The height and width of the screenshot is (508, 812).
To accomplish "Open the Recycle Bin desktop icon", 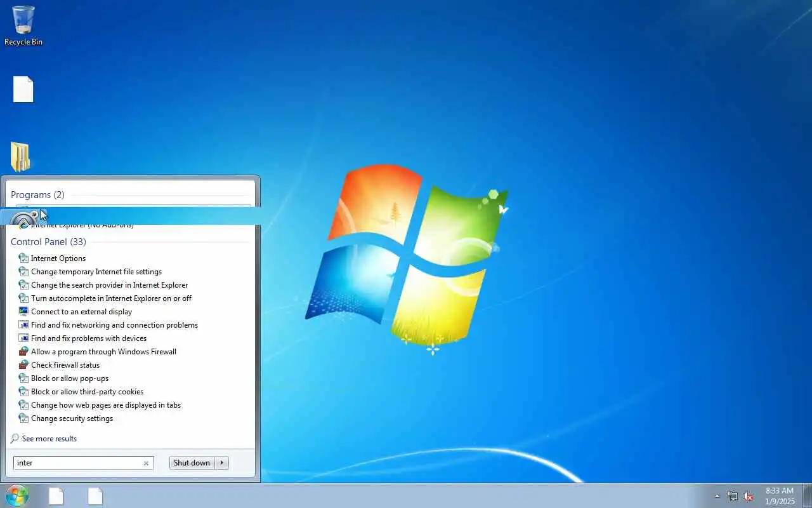I will click(23, 25).
